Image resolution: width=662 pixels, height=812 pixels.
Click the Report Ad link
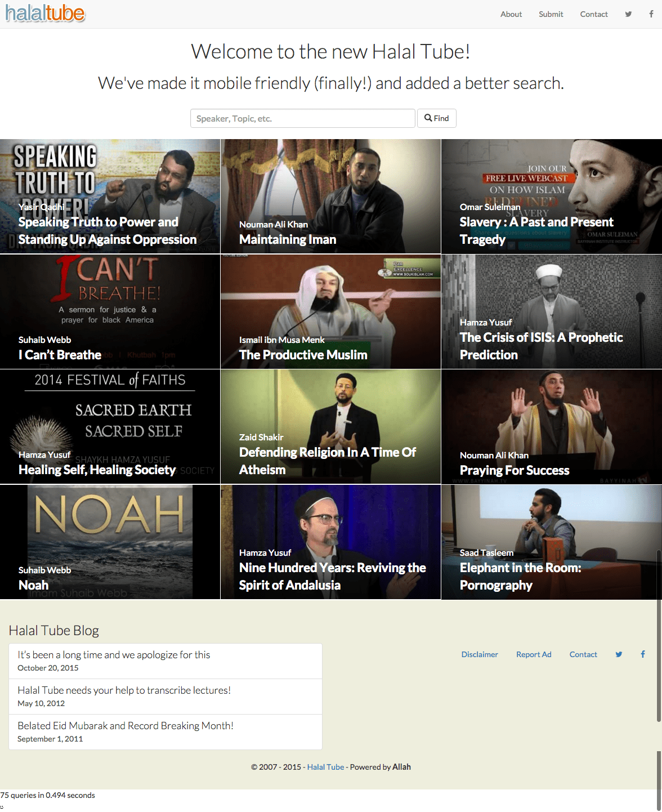click(x=534, y=654)
